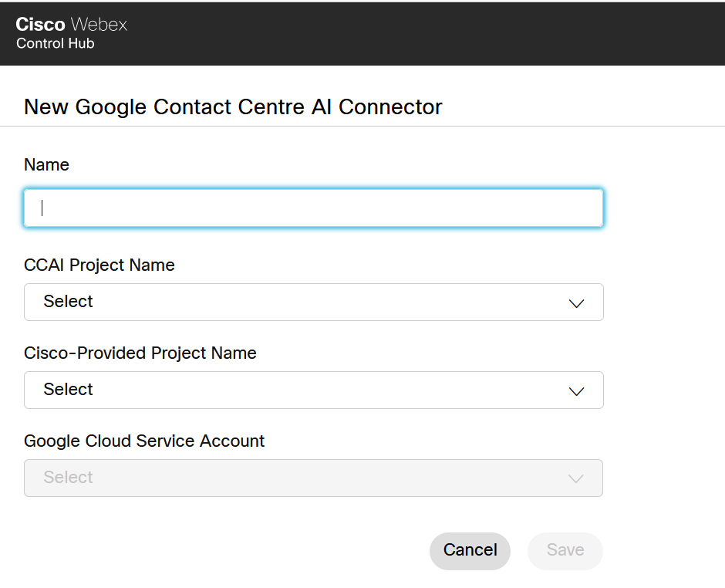Expand the CCAI Project Name chevron arrow
The image size is (725, 588).
pos(576,303)
